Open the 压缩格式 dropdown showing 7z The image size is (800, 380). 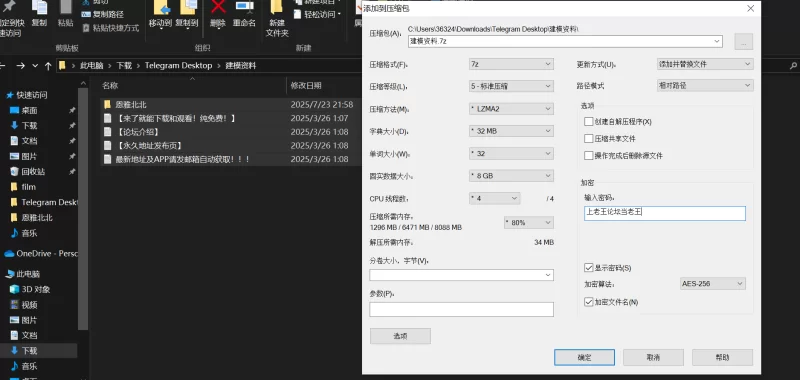point(511,64)
